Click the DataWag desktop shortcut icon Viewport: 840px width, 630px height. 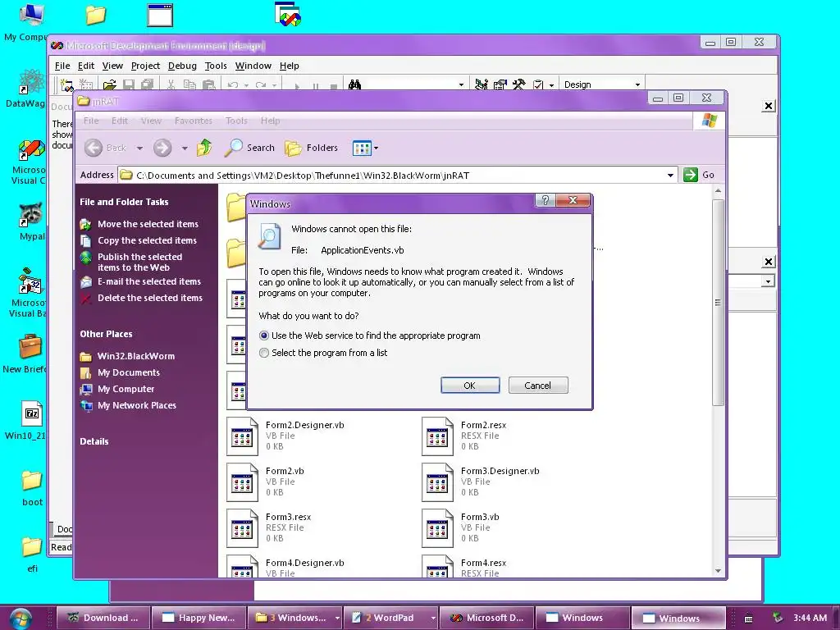tap(31, 81)
